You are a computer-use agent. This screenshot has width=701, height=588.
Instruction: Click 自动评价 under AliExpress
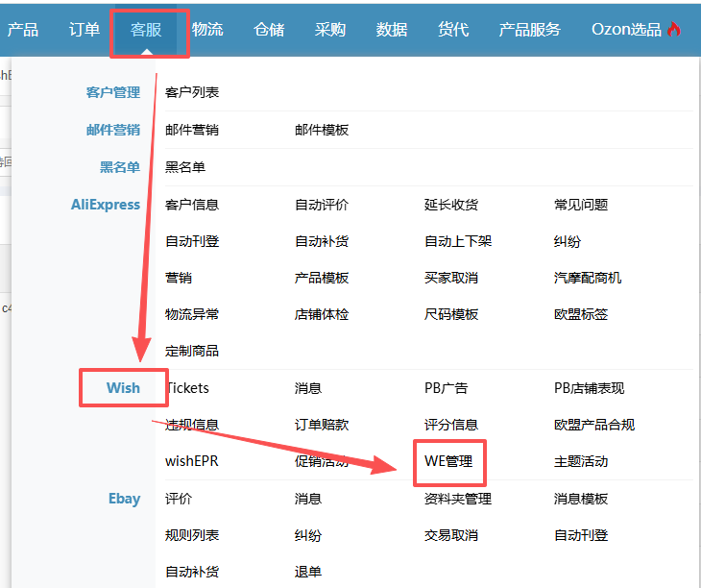click(x=322, y=205)
